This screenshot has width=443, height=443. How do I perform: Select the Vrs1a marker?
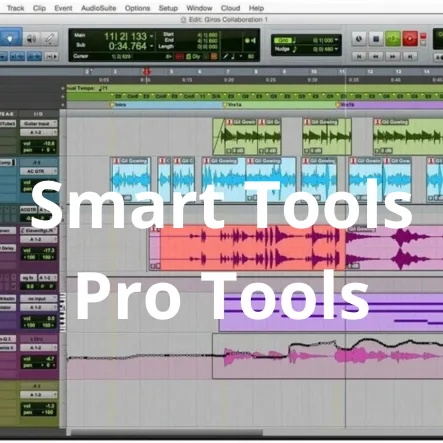point(232,105)
